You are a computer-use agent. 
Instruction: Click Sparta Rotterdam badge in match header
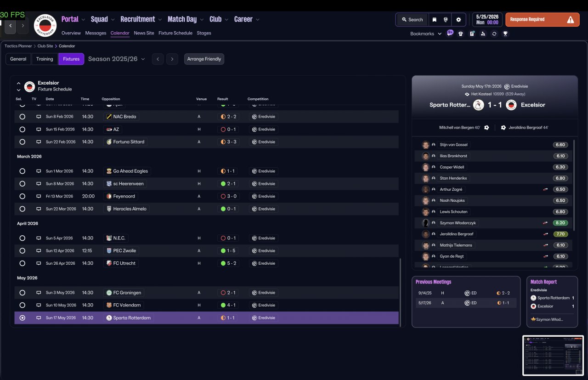click(479, 105)
